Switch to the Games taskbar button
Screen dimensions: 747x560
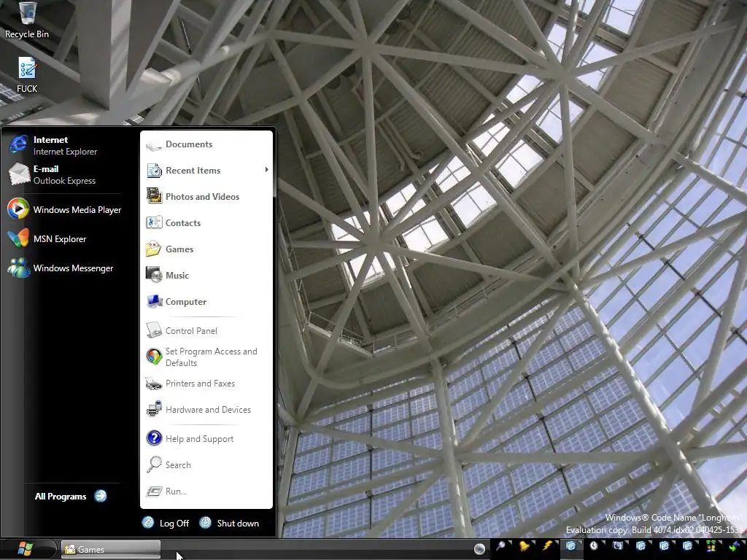111,549
